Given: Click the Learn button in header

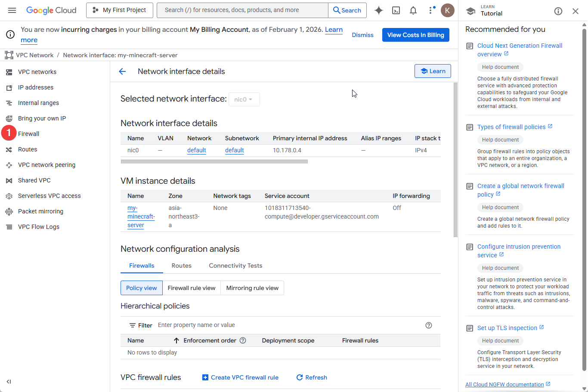Looking at the screenshot, I should (433, 71).
